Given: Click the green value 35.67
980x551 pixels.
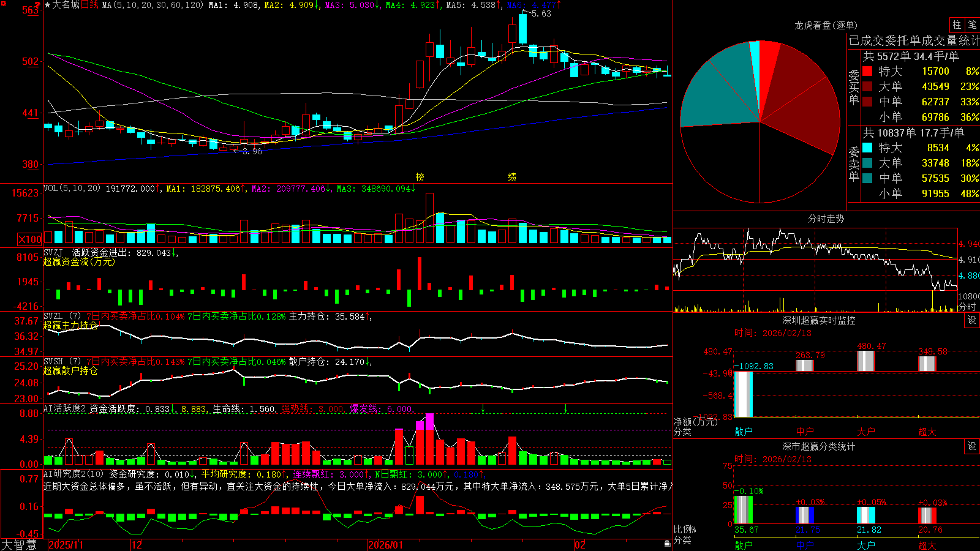Looking at the screenshot, I should (747, 530).
